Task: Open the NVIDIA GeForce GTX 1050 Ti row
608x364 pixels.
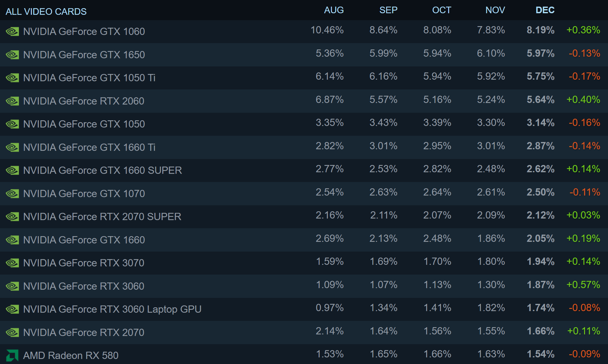Action: 304,78
